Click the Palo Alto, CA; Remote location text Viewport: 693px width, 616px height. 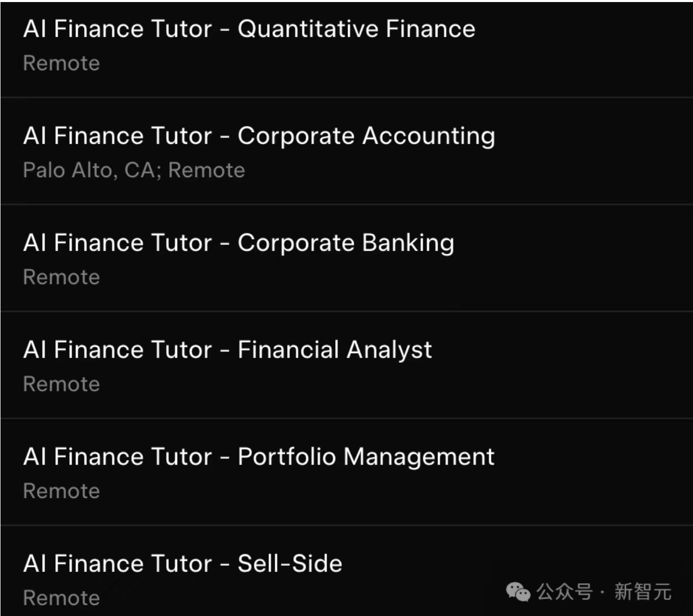134,170
